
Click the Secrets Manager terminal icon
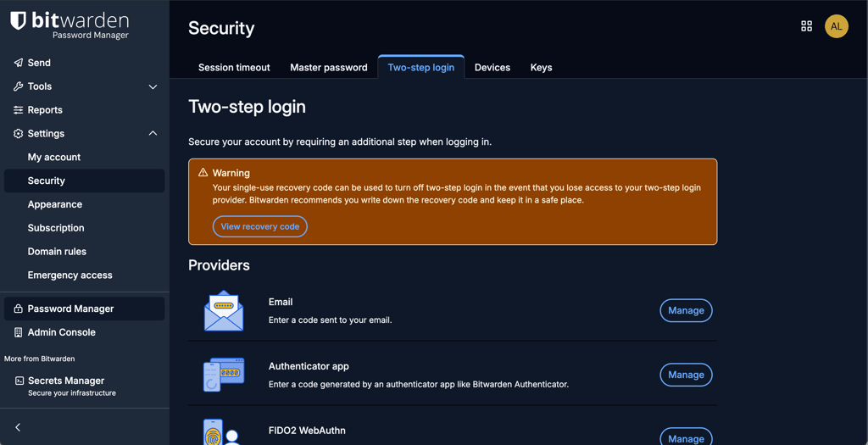(x=19, y=381)
